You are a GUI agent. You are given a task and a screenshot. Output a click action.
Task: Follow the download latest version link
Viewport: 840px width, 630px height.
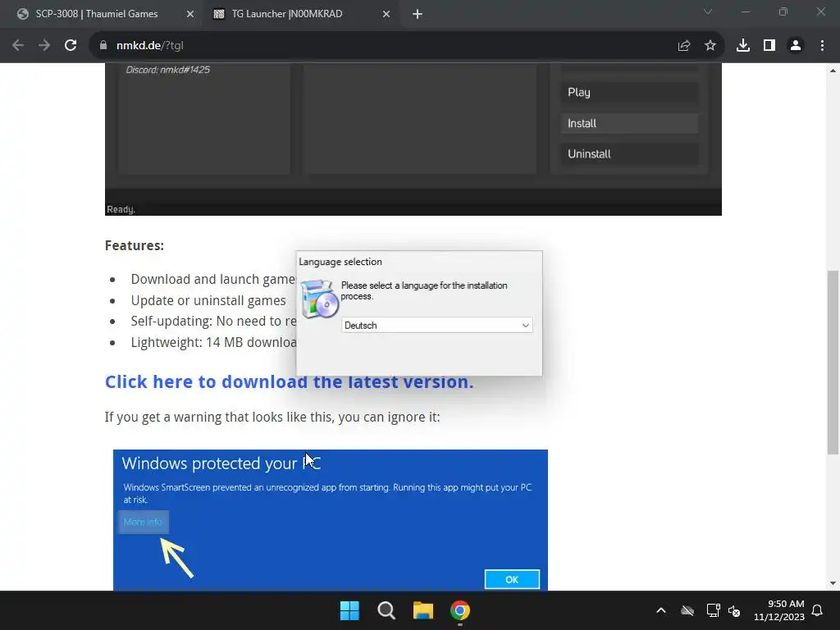[x=290, y=382]
